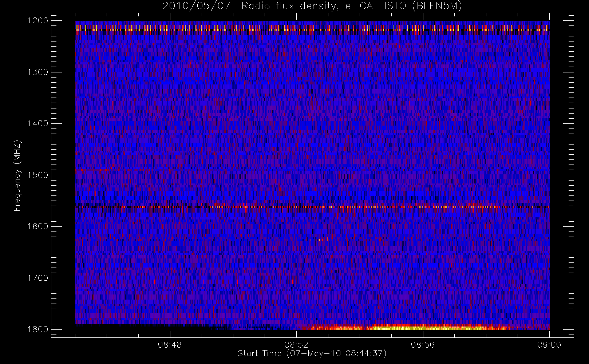Click the 08:56 time tick label
The image size is (589, 364).
[x=423, y=345]
